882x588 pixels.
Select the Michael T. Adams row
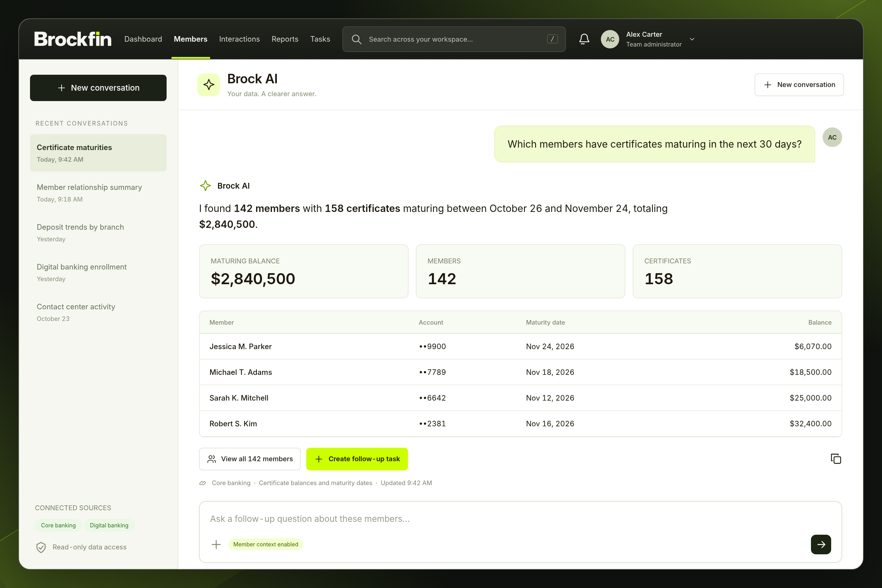pyautogui.click(x=521, y=372)
